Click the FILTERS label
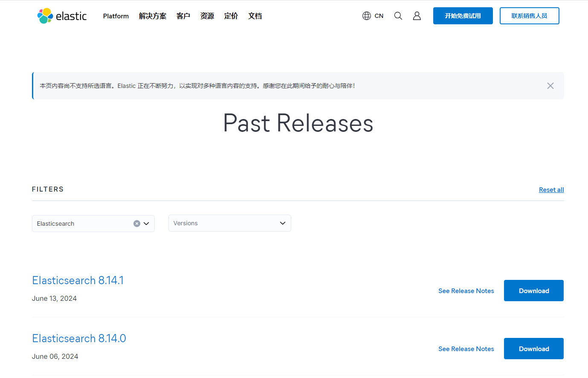588x378 pixels. pyautogui.click(x=48, y=189)
